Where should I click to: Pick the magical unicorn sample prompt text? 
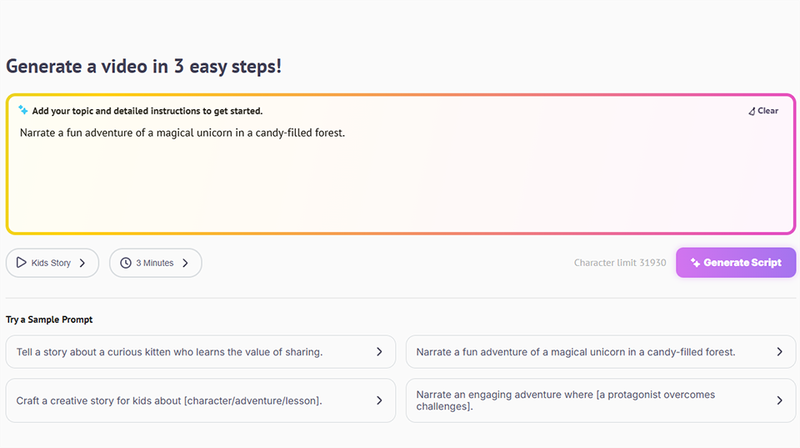pyautogui.click(x=575, y=352)
